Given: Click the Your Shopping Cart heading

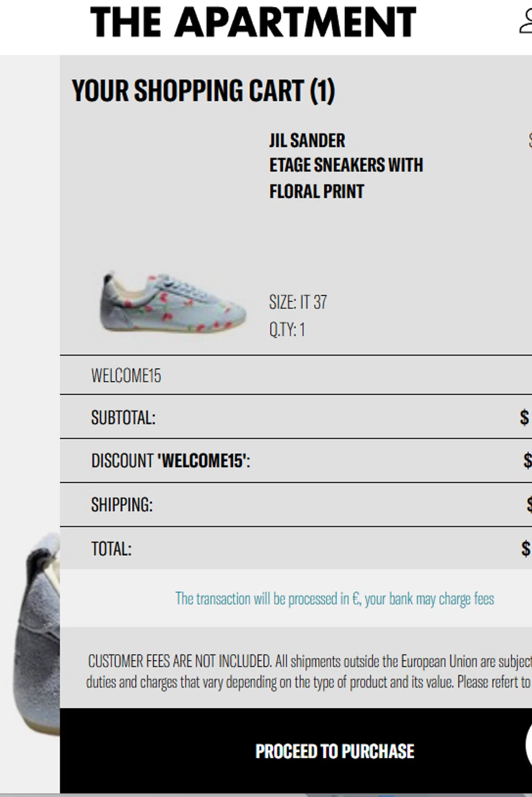Looking at the screenshot, I should click(x=203, y=90).
